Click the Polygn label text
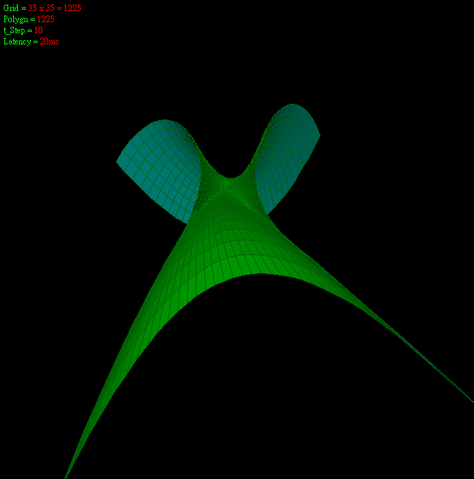Image resolution: width=474 pixels, height=479 pixels. pyautogui.click(x=15, y=19)
